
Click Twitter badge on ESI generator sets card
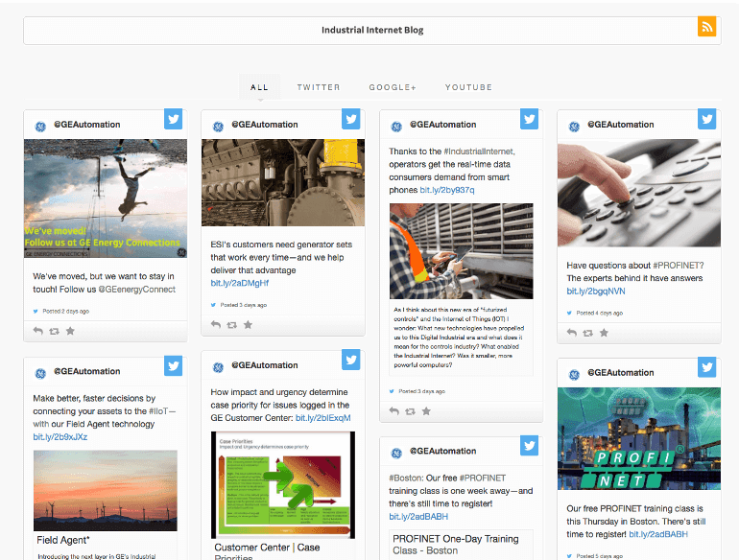351,119
